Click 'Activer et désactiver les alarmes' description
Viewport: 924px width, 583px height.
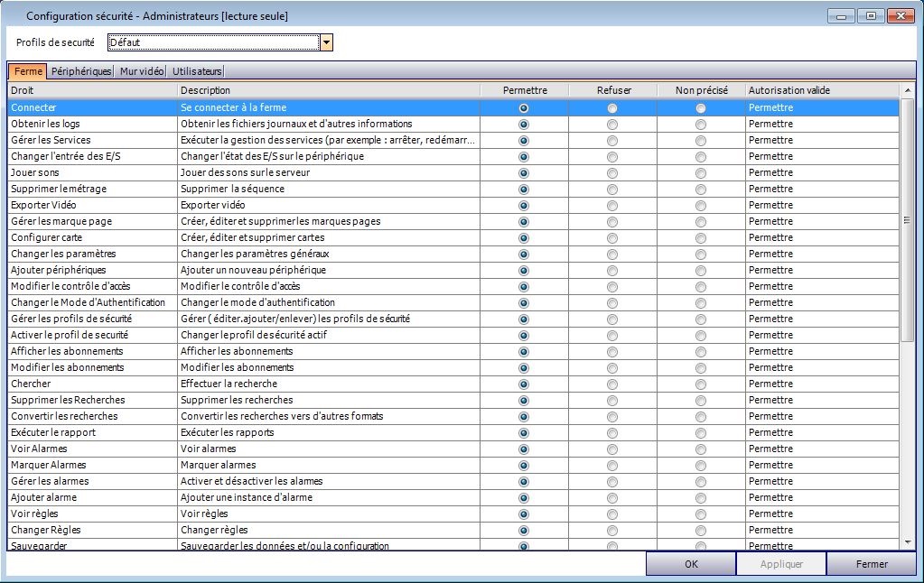click(252, 480)
